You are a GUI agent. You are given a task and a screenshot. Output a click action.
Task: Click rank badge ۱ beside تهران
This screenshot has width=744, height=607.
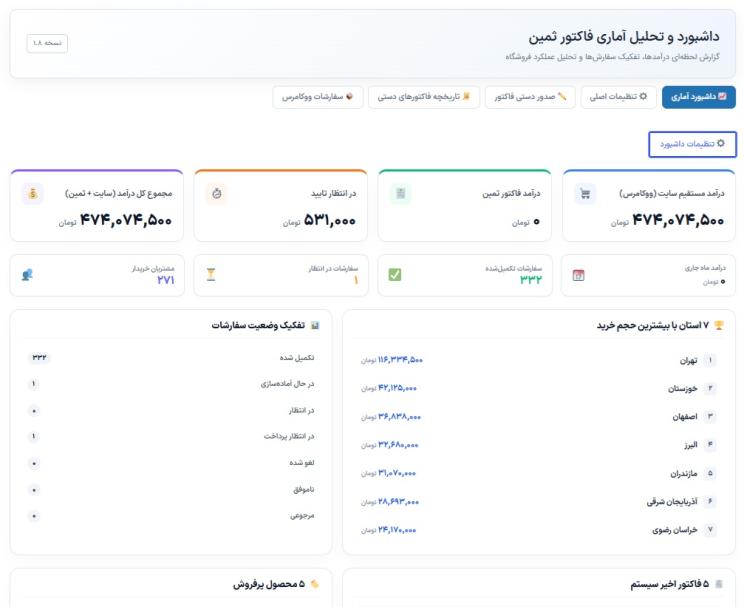pyautogui.click(x=710, y=360)
